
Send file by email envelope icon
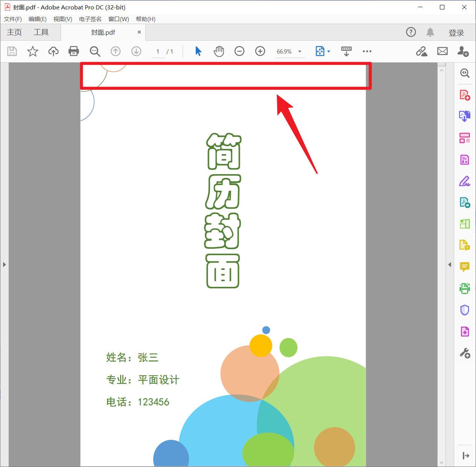(442, 51)
